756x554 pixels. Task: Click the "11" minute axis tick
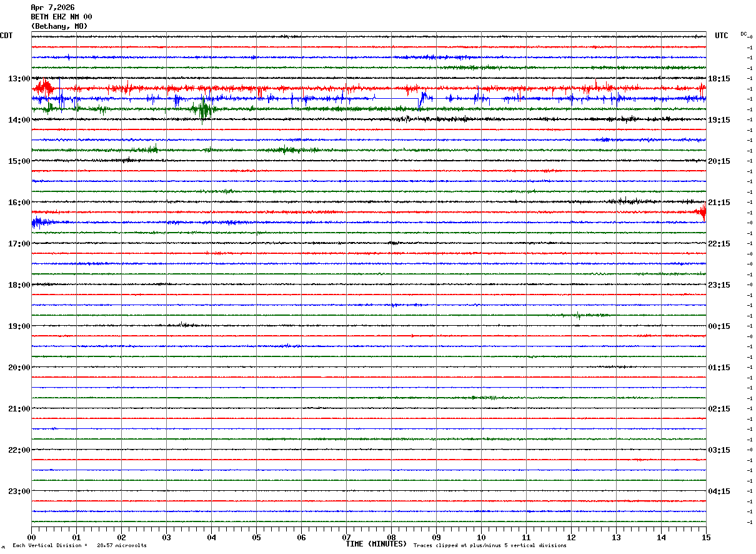coord(526,537)
